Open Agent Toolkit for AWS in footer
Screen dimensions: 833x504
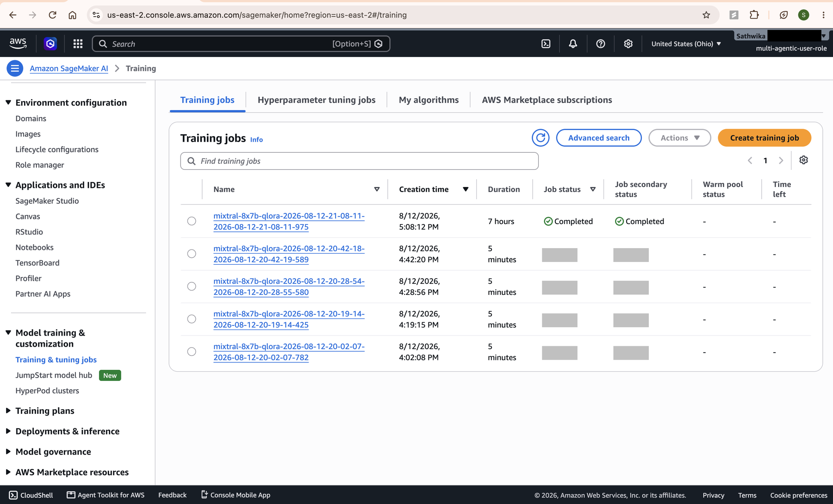[106, 495]
